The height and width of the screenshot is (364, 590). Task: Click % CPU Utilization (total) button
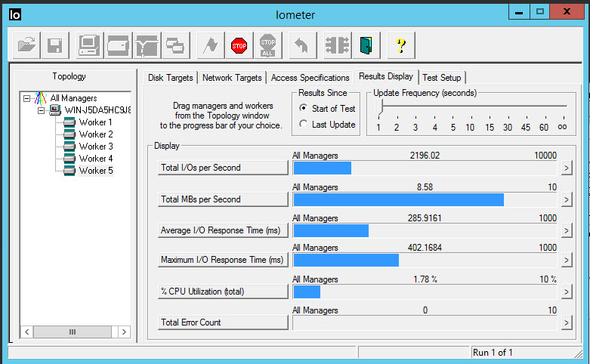pos(223,292)
